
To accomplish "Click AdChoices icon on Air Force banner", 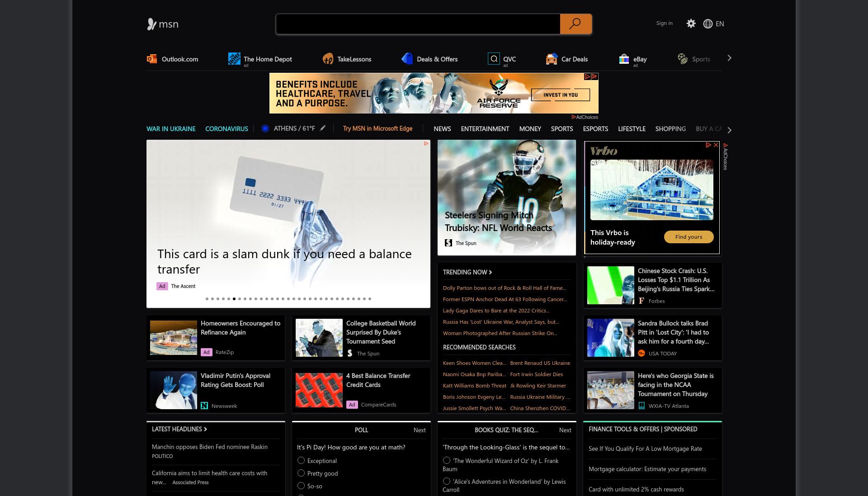I will click(x=587, y=76).
